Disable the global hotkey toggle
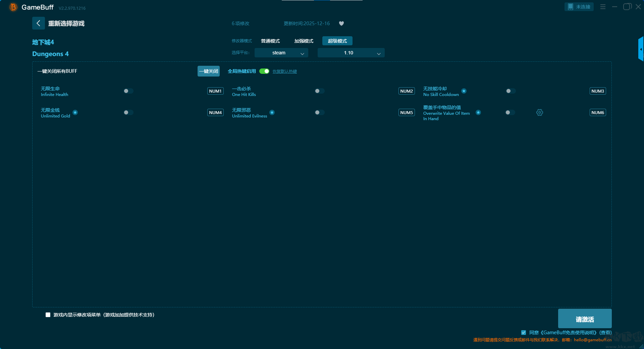The height and width of the screenshot is (349, 644). pyautogui.click(x=264, y=71)
